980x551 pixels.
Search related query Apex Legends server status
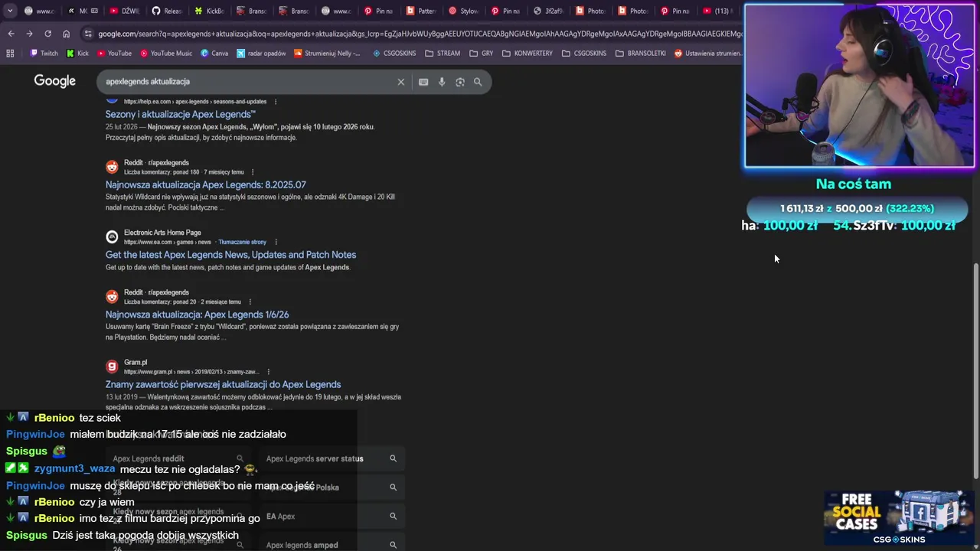click(332, 458)
